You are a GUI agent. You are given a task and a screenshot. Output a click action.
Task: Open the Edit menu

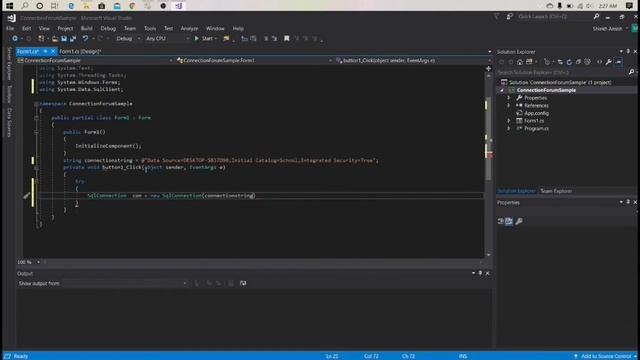tap(27, 29)
